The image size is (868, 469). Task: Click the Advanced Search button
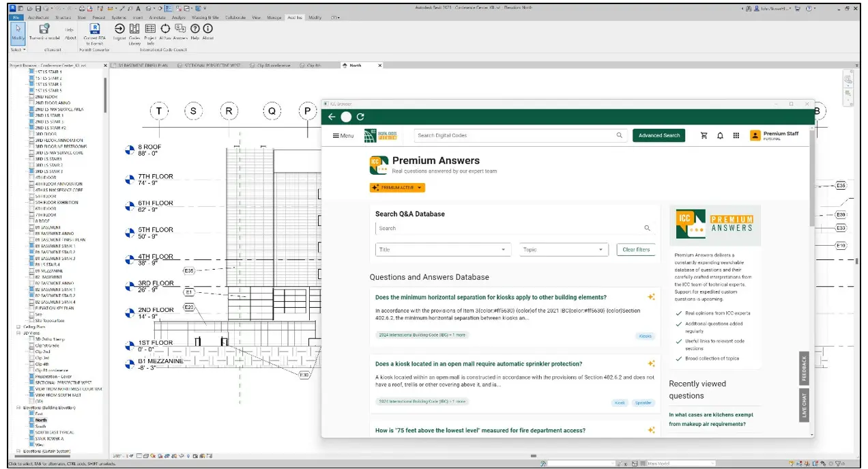659,135
